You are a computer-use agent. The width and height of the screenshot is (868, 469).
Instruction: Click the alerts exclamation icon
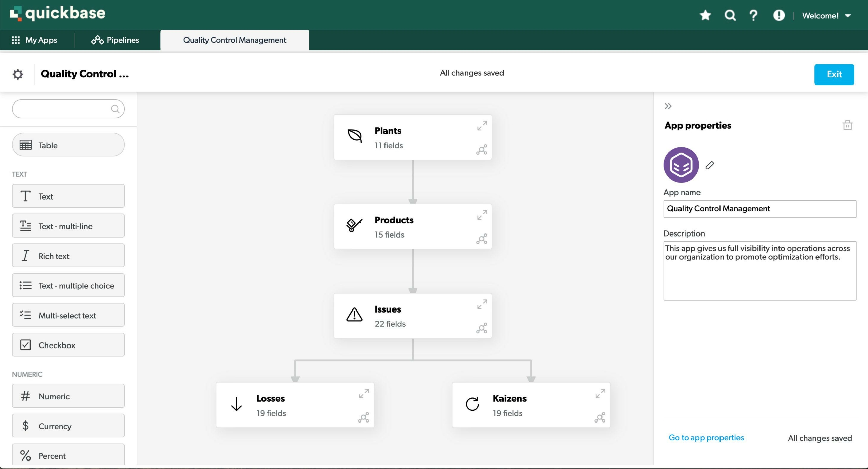(778, 15)
